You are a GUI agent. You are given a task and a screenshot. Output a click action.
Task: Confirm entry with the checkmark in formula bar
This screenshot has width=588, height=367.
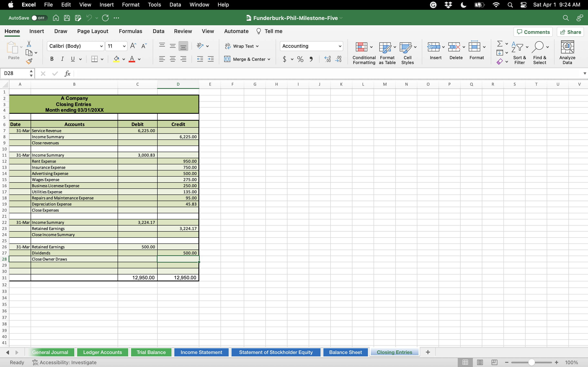(55, 73)
